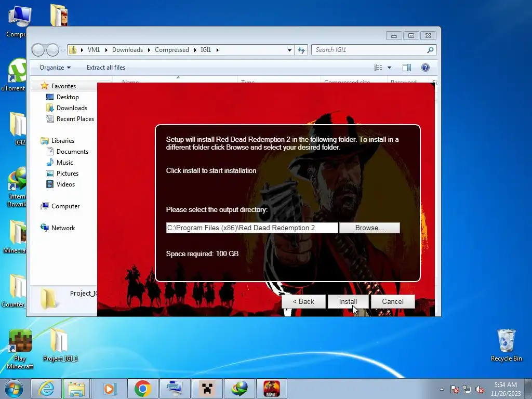The width and height of the screenshot is (532, 399).
Task: Open Internet Download Manager in the taskbar
Action: click(240, 389)
